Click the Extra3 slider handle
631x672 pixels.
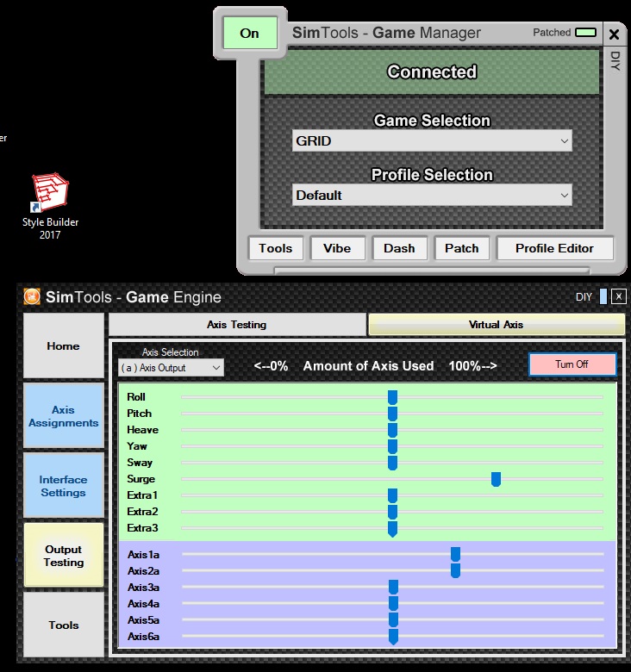point(393,528)
